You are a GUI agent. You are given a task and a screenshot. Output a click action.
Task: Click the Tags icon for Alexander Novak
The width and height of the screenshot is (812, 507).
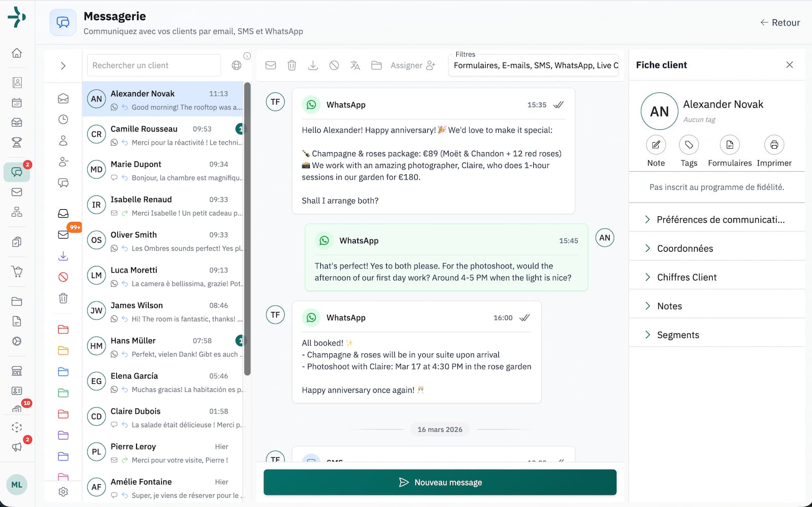689,145
